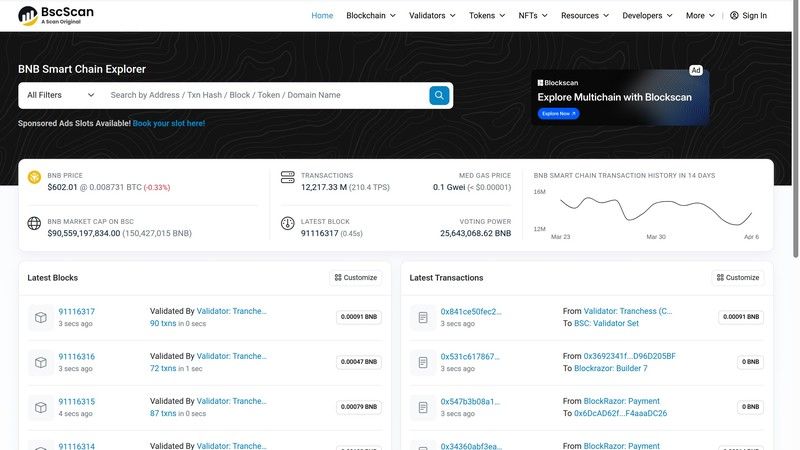Screen dimensions: 800x450
Task: Click the latest block gauge icon
Action: click(x=288, y=223)
